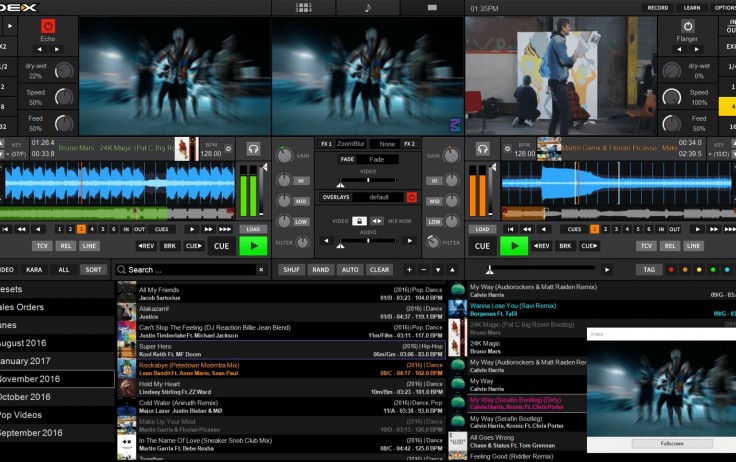
Task: Click the SHUF button
Action: tap(291, 270)
